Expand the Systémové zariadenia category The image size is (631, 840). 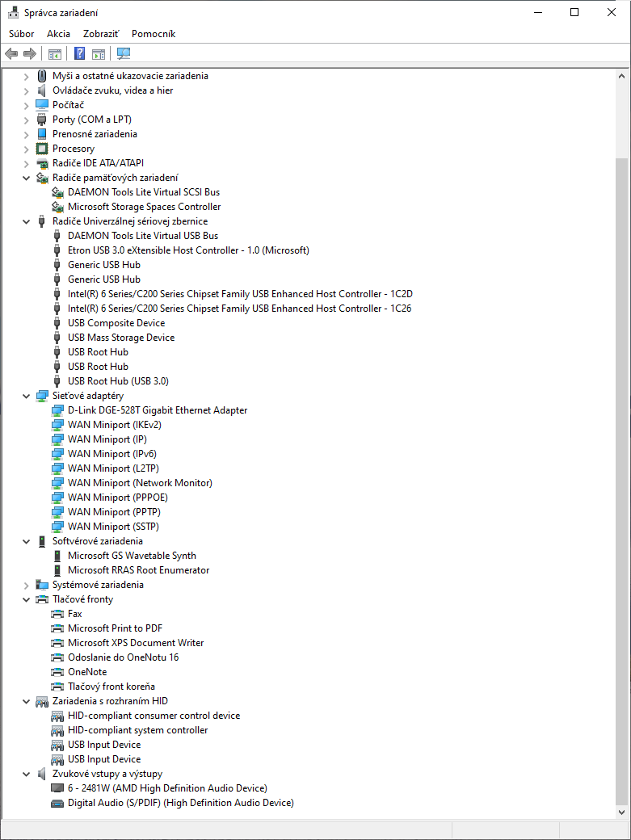26,585
